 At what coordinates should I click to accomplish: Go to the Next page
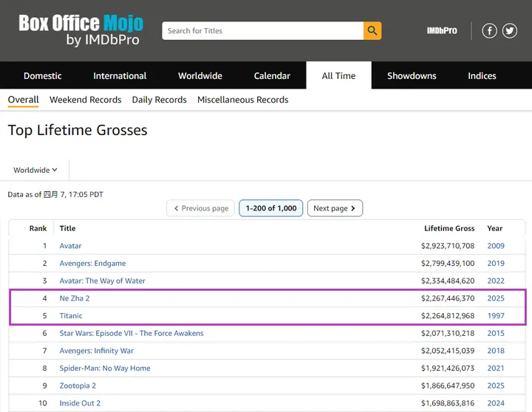click(335, 208)
